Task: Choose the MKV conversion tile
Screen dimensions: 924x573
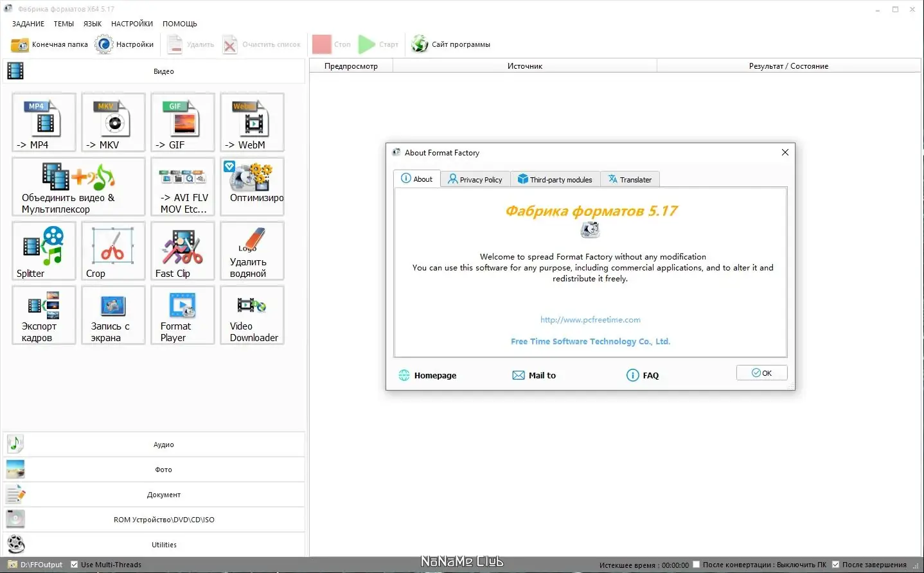Action: coord(113,122)
